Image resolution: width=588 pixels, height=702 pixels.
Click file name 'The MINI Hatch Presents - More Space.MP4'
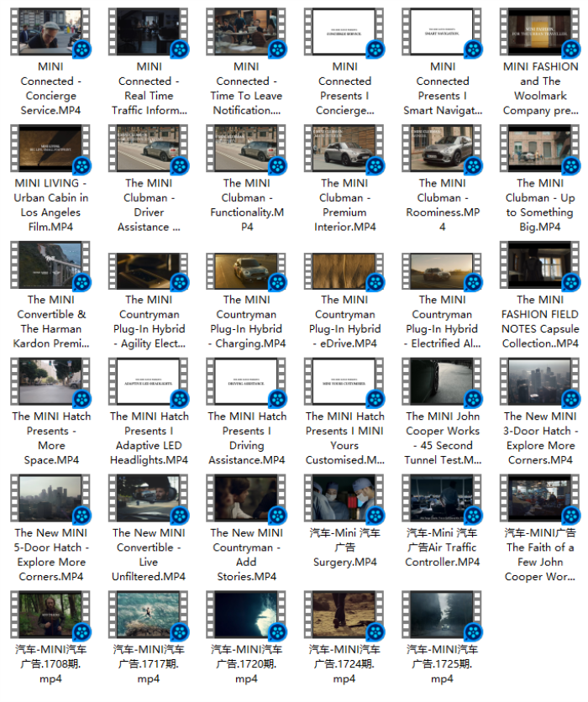tap(51, 437)
